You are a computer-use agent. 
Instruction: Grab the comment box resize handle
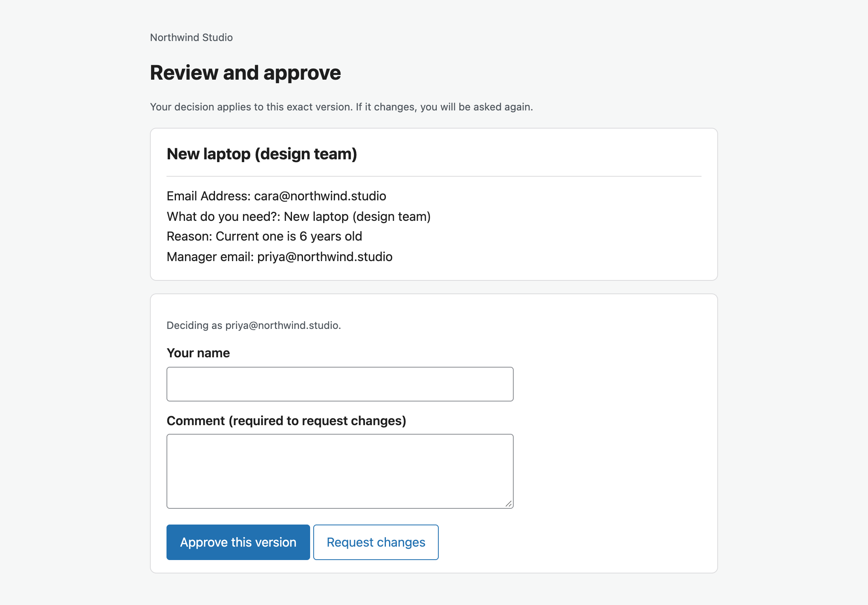click(x=509, y=504)
